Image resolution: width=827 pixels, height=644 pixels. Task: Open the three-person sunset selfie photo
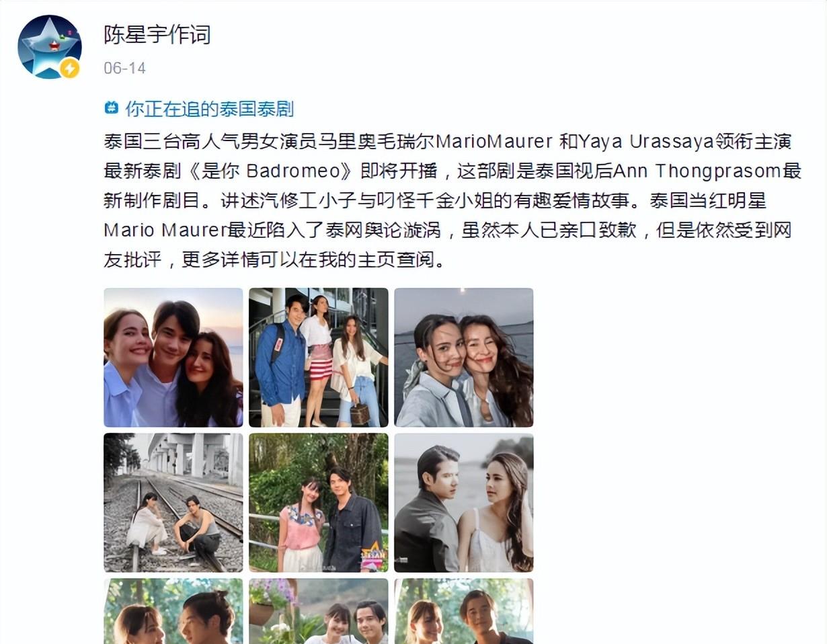click(x=173, y=358)
